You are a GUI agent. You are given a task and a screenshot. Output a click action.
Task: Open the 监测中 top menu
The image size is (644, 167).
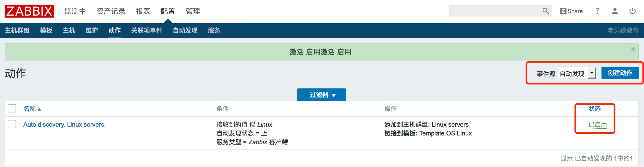(75, 11)
